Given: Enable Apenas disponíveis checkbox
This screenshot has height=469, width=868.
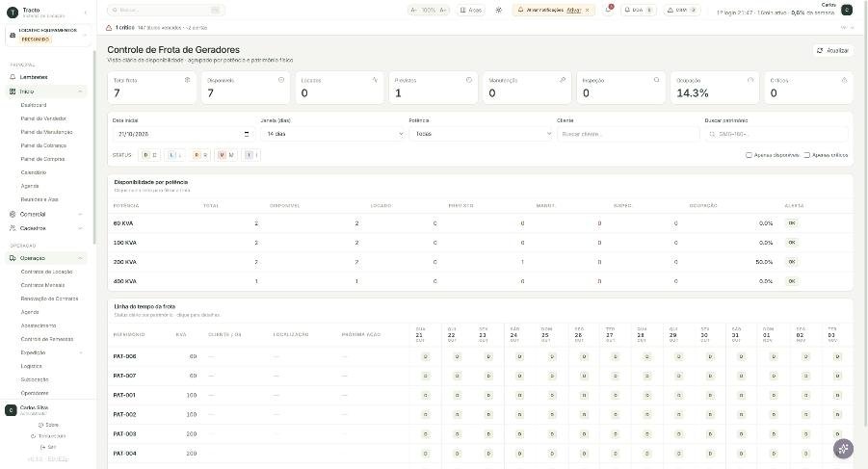Looking at the screenshot, I should (749, 155).
